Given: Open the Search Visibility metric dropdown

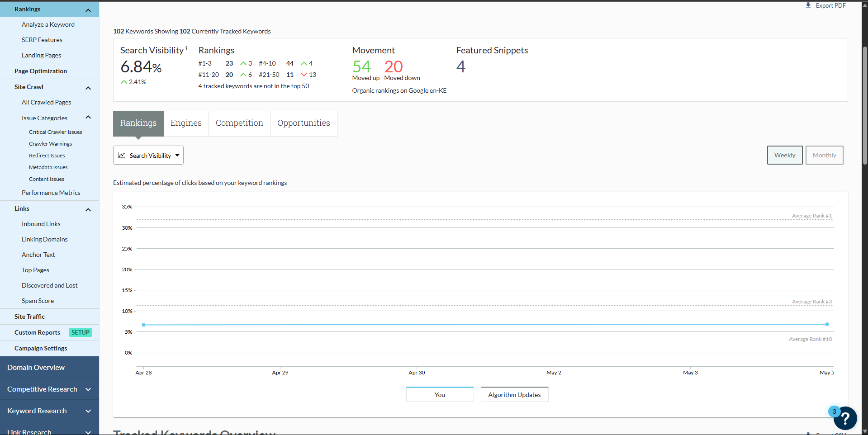Looking at the screenshot, I should pyautogui.click(x=148, y=155).
